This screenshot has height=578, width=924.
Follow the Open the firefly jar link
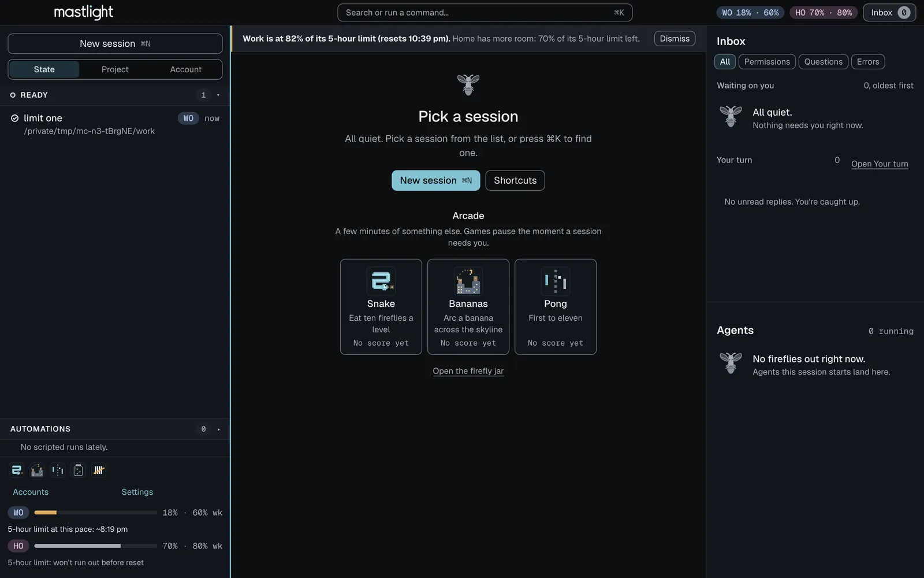(x=468, y=371)
